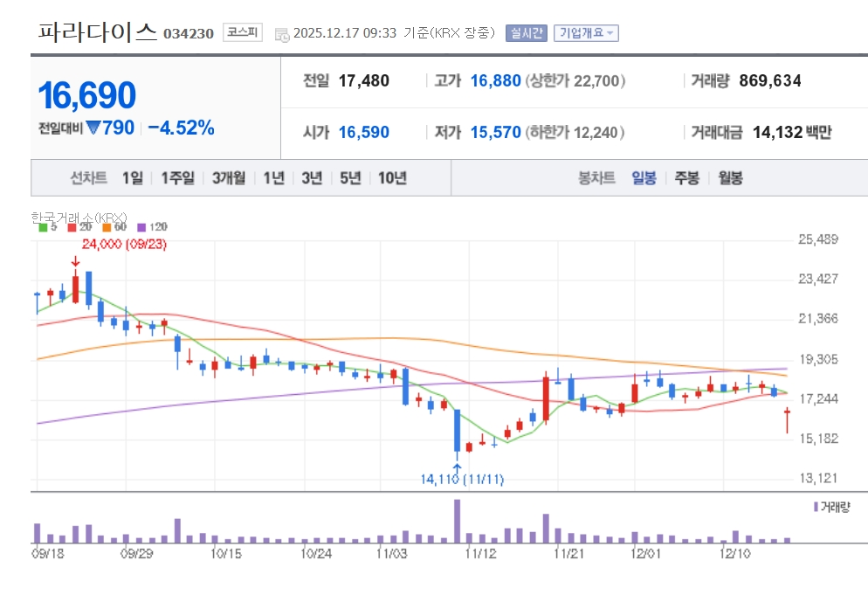Click the tallest volume bar near 11/11

pyautogui.click(x=458, y=521)
